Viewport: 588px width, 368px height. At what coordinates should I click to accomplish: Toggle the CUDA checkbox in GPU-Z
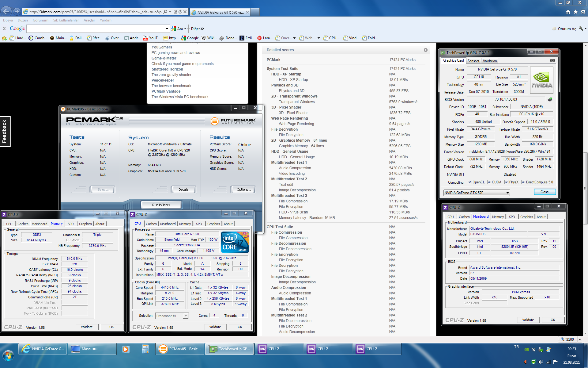(489, 182)
